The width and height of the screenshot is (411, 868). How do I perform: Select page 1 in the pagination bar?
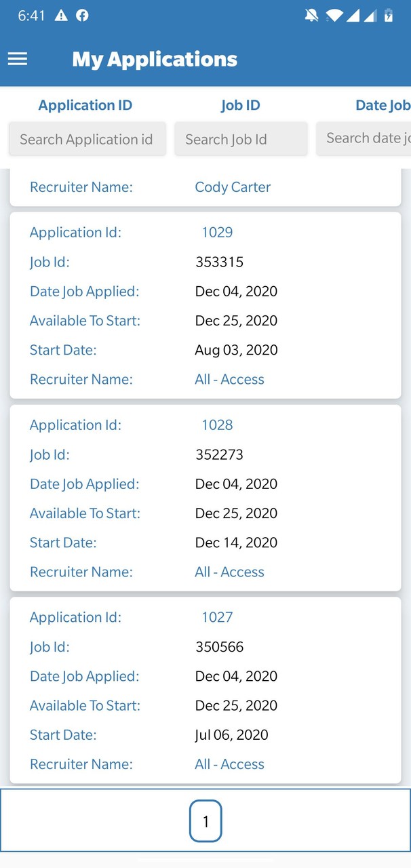(x=206, y=821)
